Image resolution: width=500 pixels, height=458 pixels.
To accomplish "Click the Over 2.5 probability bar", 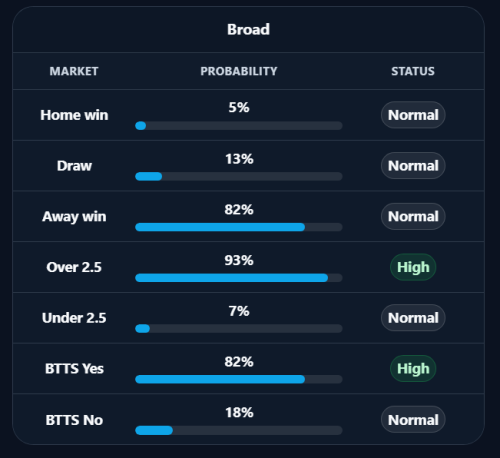I will [x=239, y=278].
